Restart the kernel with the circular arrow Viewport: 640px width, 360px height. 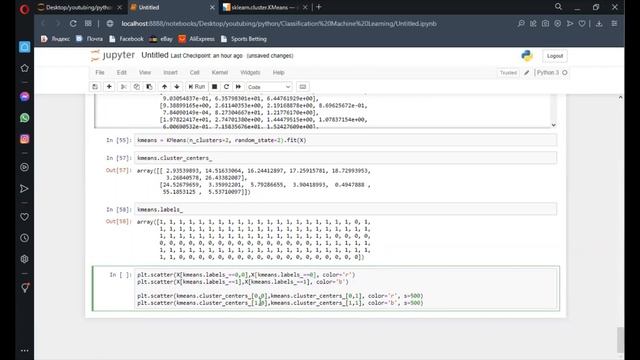(226, 87)
